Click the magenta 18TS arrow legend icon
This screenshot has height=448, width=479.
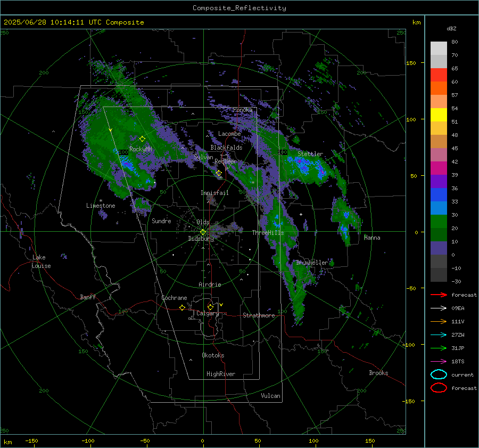[x=439, y=362]
